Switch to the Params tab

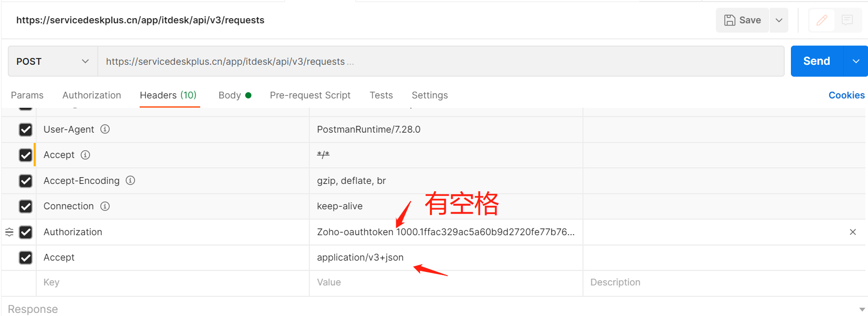(27, 95)
